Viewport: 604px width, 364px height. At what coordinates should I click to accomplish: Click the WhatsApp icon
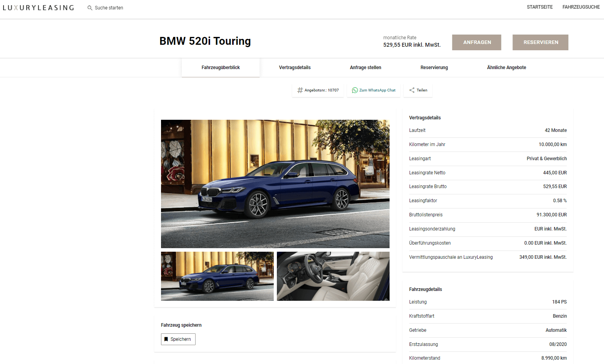[355, 90]
